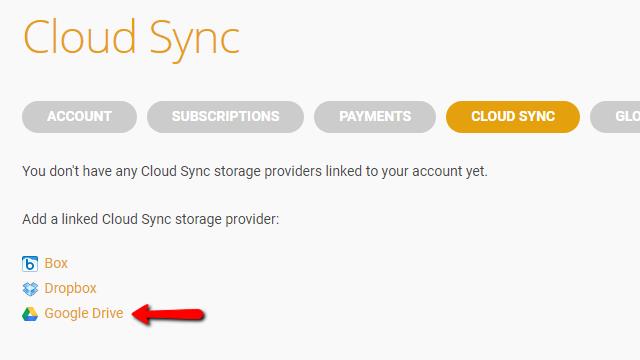640x360 pixels.
Task: Click the pointed tip of the red arrow
Action: [x=135, y=314]
